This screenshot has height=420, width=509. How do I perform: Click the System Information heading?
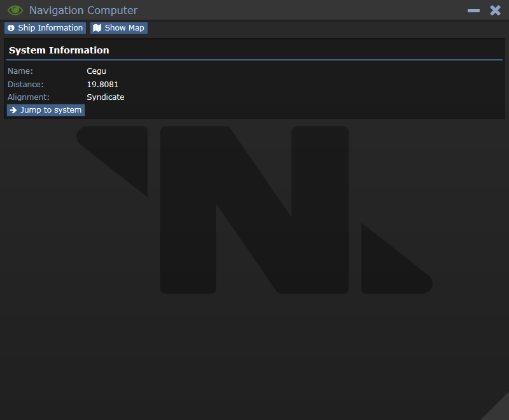click(x=59, y=50)
